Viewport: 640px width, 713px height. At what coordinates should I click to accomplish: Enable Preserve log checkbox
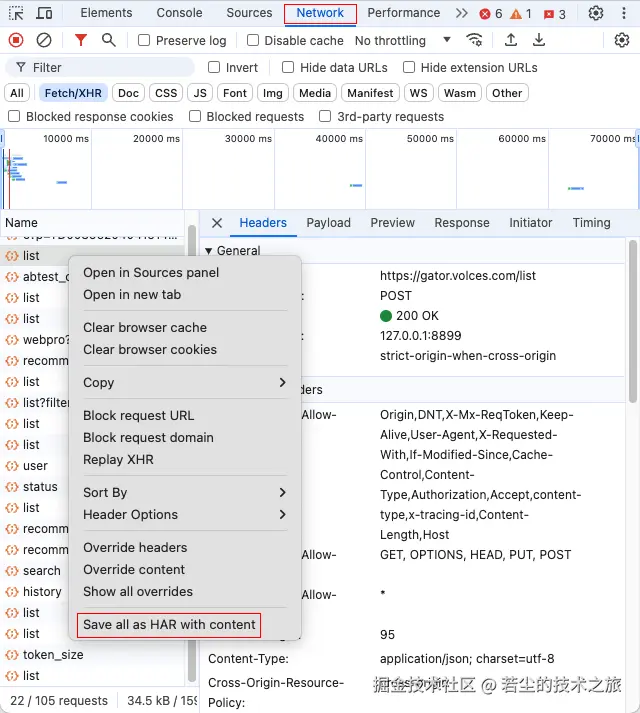point(144,40)
